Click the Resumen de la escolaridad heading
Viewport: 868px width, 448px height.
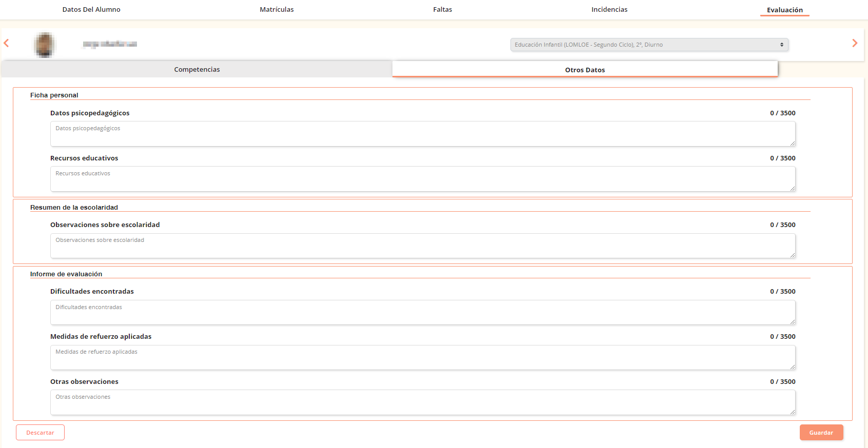pyautogui.click(x=74, y=208)
